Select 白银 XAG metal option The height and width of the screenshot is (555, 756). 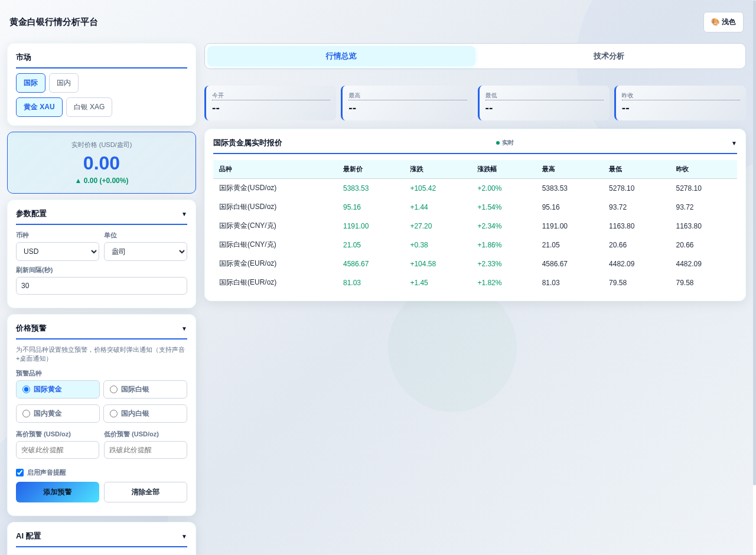click(89, 107)
